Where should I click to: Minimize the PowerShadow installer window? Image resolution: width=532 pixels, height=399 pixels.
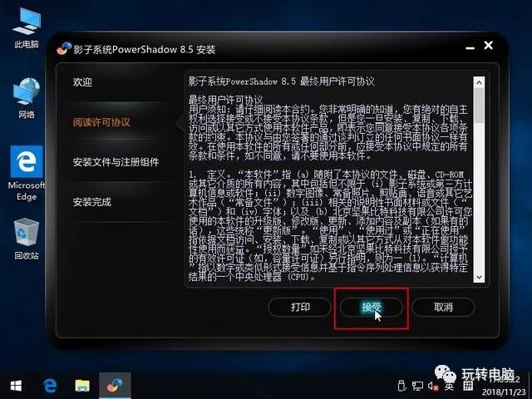pos(470,47)
